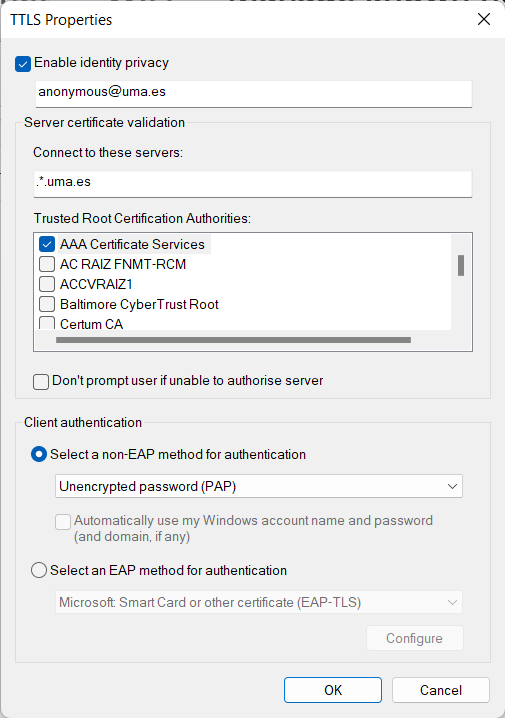Check the Certum CA authority
The image size is (505, 718).
point(47,323)
